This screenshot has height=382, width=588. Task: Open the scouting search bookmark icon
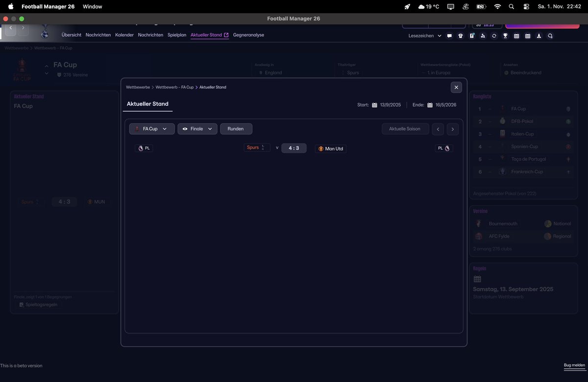tap(483, 36)
